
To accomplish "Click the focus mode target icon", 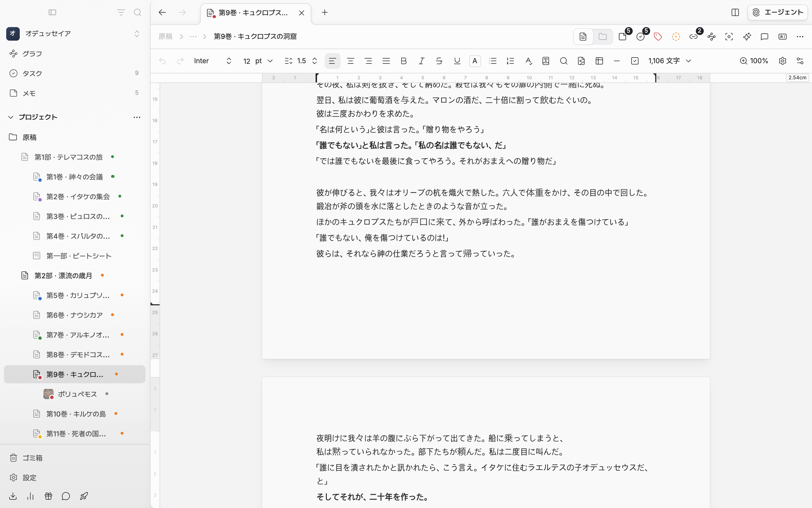I will click(729, 37).
